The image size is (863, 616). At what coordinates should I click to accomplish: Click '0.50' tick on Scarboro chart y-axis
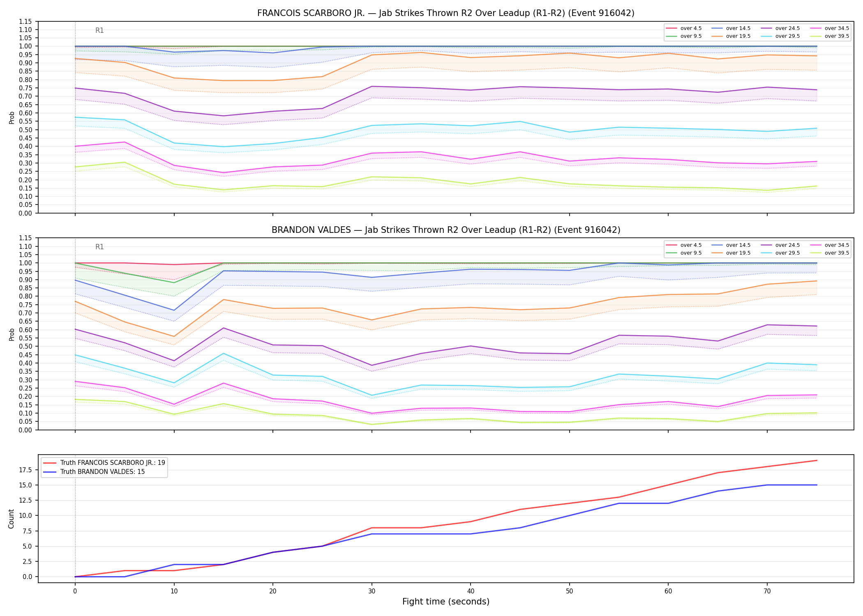point(26,130)
